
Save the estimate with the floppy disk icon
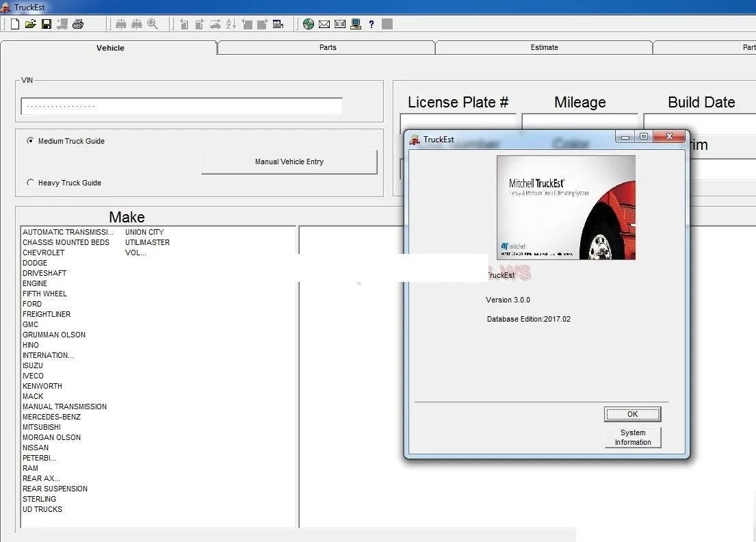(47, 24)
